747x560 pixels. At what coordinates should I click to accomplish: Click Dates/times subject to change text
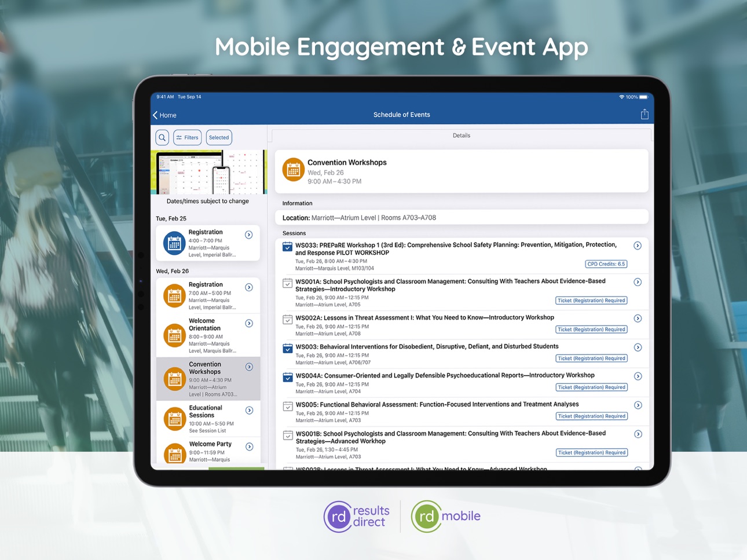pyautogui.click(x=208, y=202)
